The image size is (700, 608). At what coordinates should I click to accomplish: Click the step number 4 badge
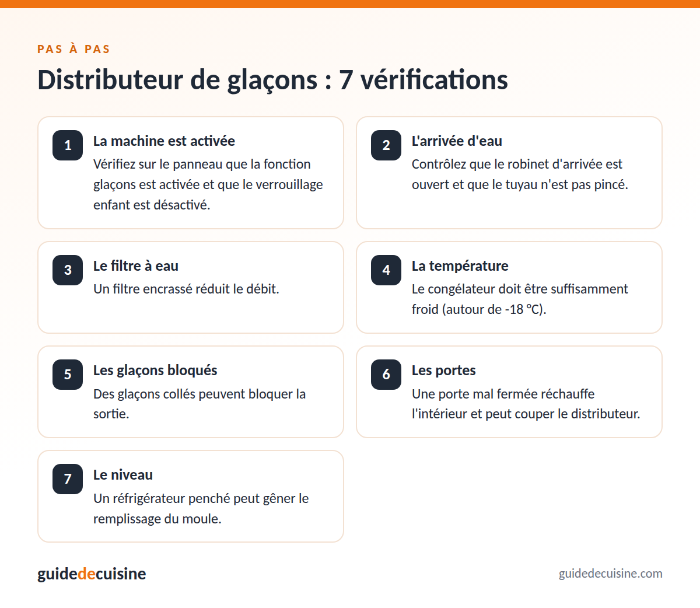(x=386, y=270)
